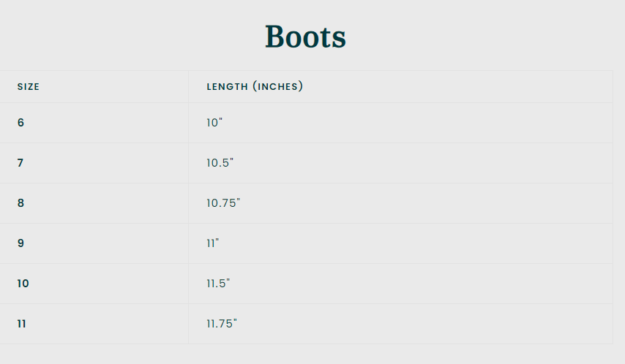
Task: Click the 11" length value
Action: [x=212, y=243]
